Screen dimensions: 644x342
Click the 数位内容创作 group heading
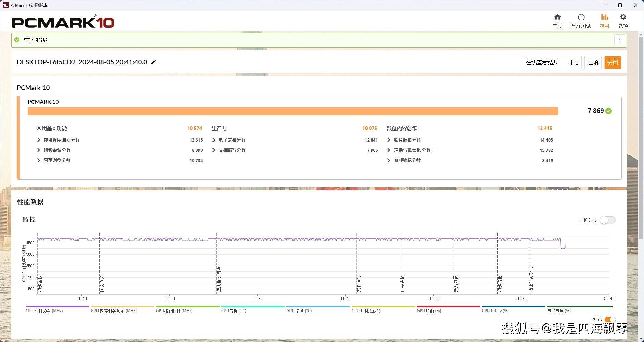coord(402,128)
